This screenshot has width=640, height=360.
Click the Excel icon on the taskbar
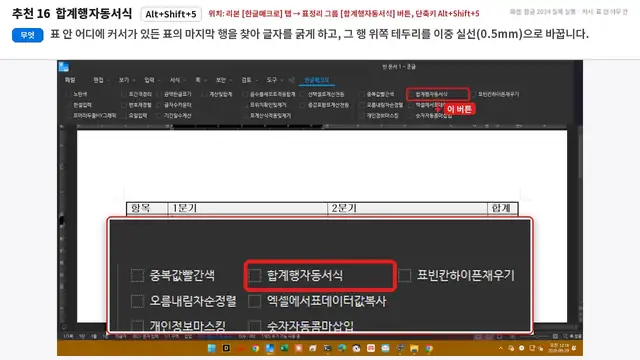pyautogui.click(x=284, y=348)
